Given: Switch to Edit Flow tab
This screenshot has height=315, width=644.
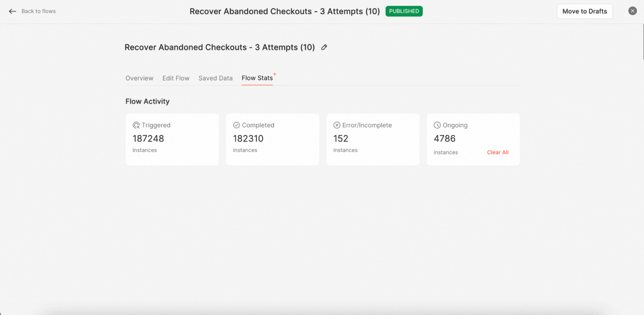Looking at the screenshot, I should [176, 78].
